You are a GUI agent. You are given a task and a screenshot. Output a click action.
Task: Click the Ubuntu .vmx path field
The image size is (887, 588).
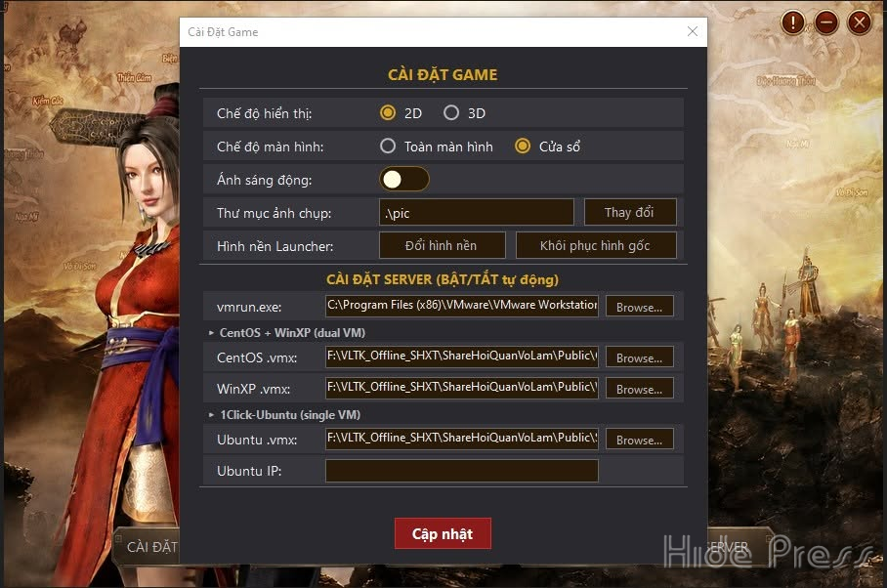462,439
